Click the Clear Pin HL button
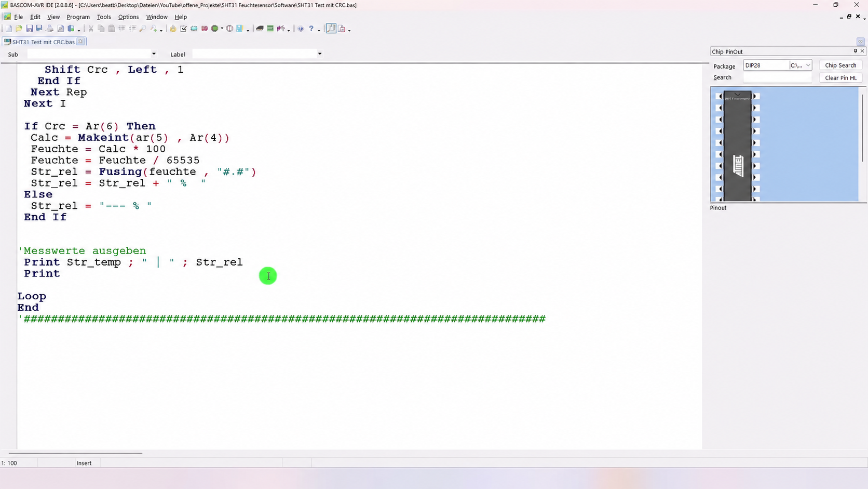This screenshot has width=868, height=489. coord(840,78)
